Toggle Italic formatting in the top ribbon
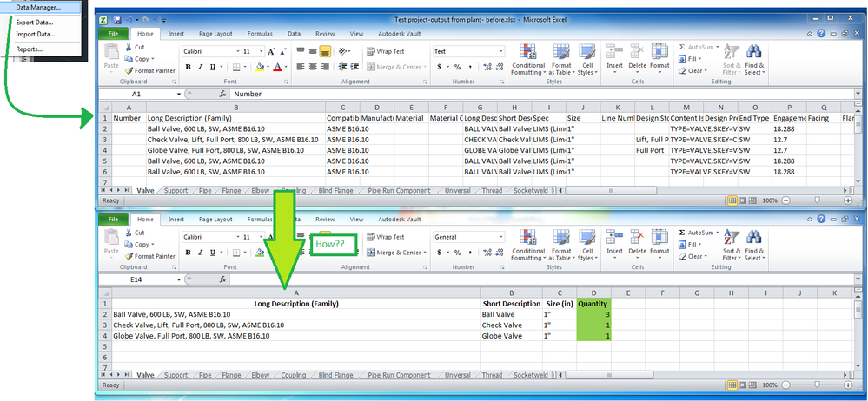 pos(201,67)
